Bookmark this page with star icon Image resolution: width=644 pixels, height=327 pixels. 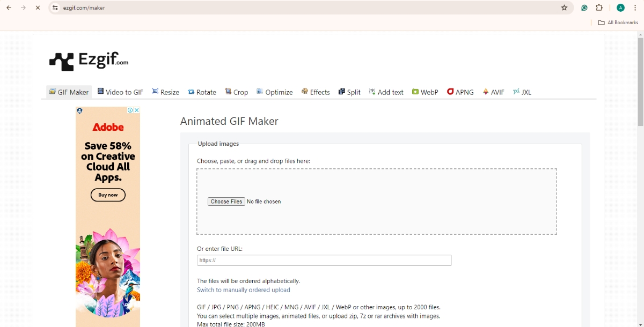point(564,8)
